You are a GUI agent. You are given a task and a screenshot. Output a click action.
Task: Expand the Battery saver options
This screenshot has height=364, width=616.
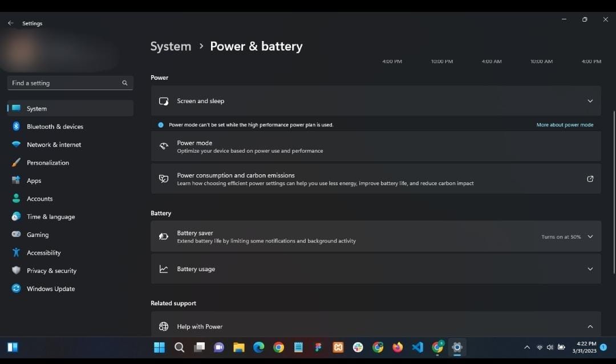[590, 236]
